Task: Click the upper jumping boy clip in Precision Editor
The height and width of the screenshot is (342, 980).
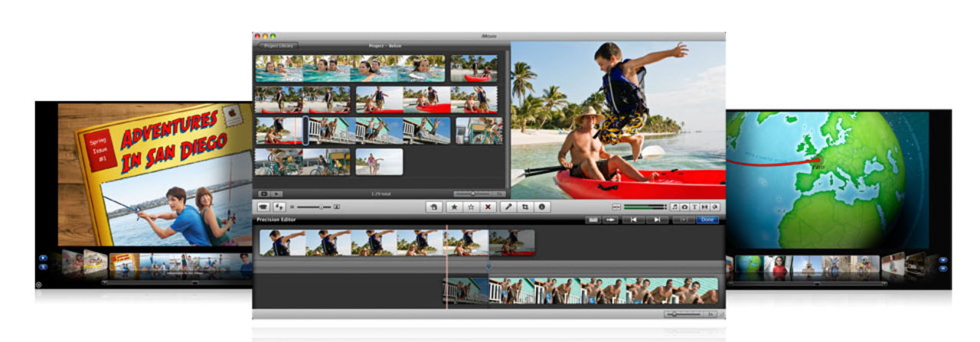Action: 397,243
